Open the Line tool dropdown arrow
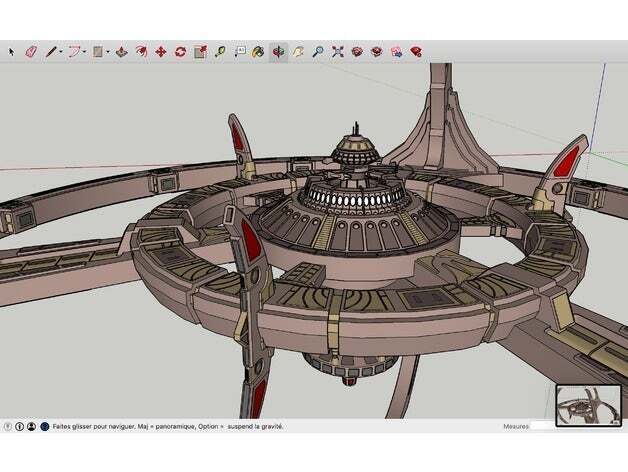 pyautogui.click(x=60, y=52)
